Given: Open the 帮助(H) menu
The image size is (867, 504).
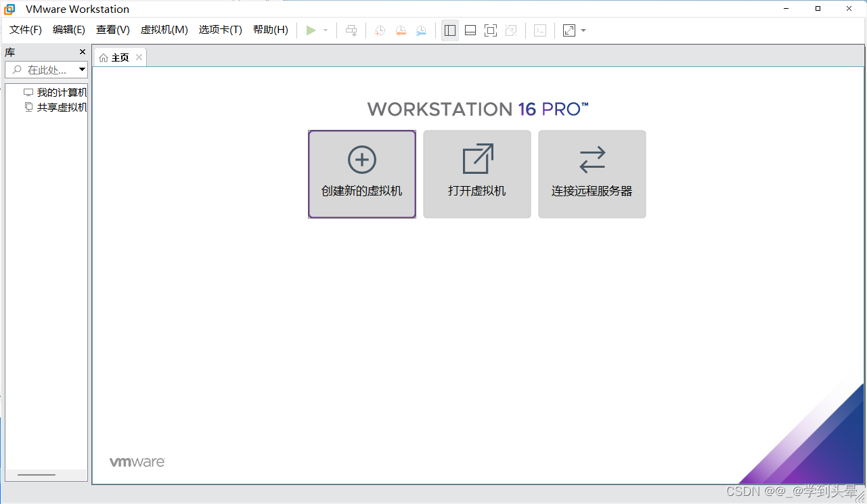Looking at the screenshot, I should click(x=270, y=30).
